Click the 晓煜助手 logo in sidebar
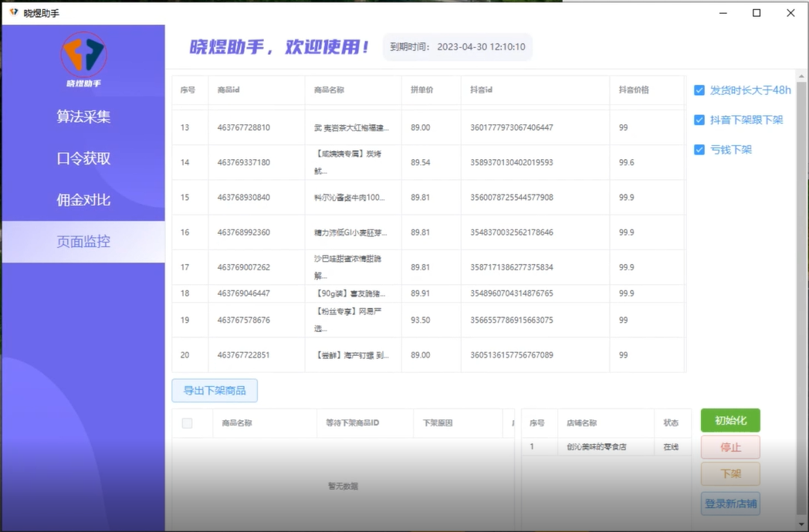The height and width of the screenshot is (532, 809). (x=83, y=58)
